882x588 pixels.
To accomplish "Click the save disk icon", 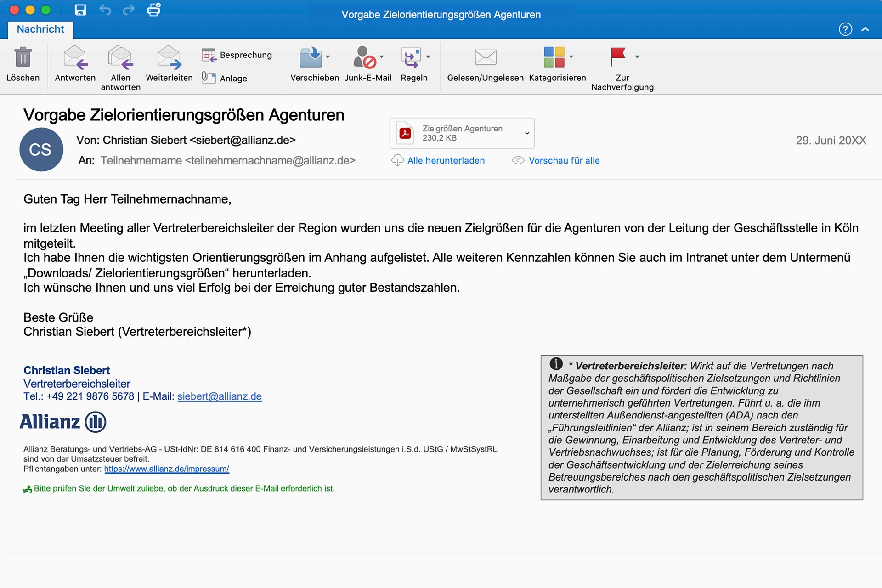I will (x=80, y=10).
